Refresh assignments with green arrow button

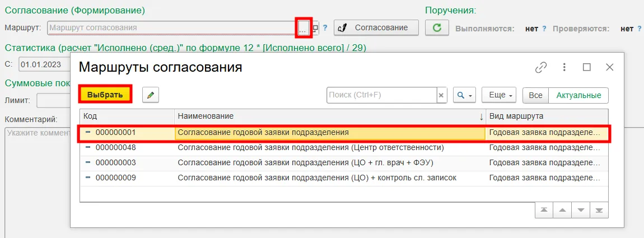click(x=437, y=27)
